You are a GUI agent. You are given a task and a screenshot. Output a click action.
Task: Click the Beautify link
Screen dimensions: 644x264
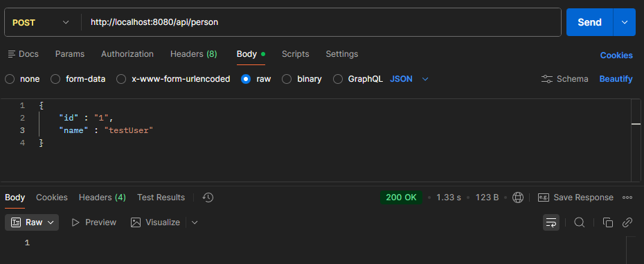click(x=616, y=79)
